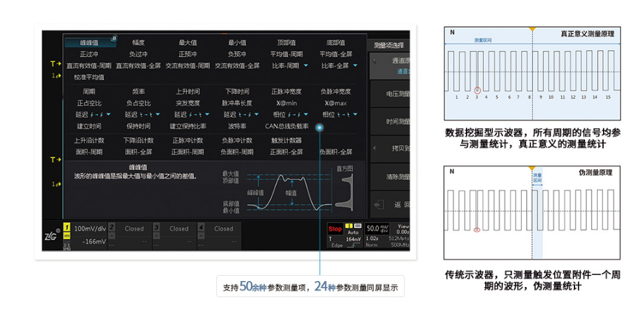Click the B badge on 峰峰值
This screenshot has width=644, height=328.
(x=114, y=38)
